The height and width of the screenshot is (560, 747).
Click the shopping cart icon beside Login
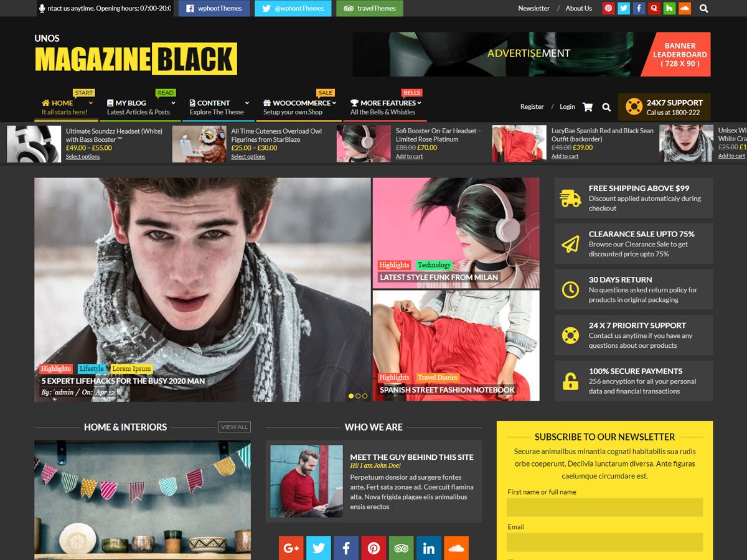(x=587, y=106)
